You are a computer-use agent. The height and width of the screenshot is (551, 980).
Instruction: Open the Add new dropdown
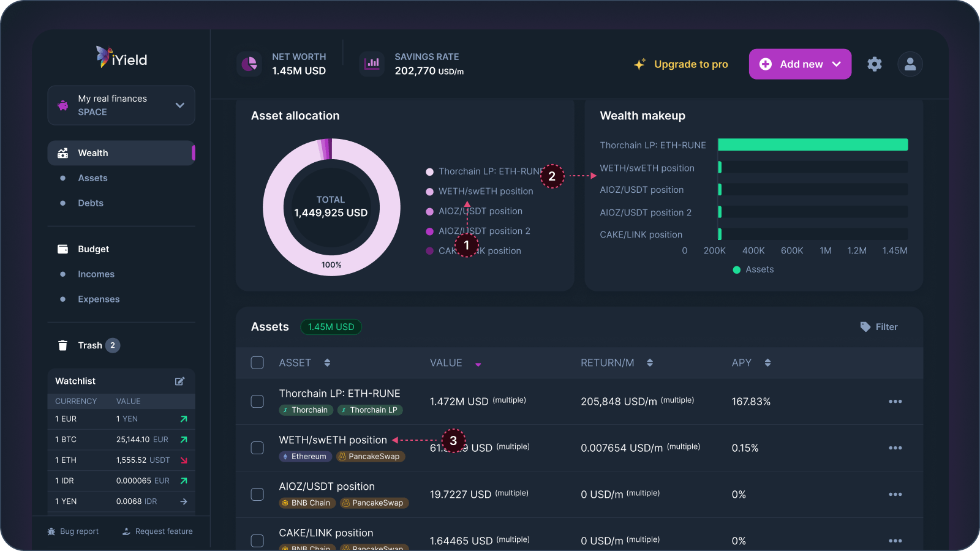click(800, 64)
